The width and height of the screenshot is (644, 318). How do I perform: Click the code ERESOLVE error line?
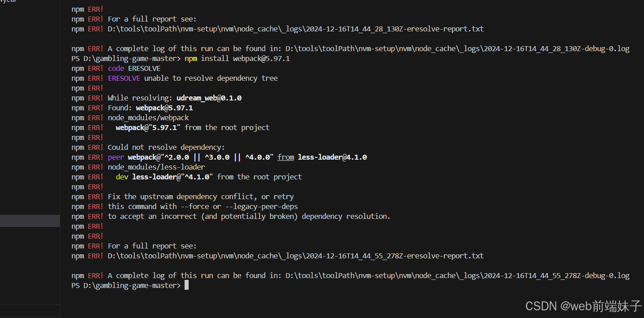134,68
